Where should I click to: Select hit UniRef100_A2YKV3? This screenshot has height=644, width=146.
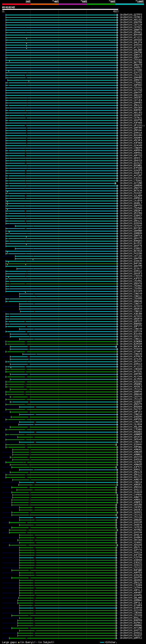click(x=131, y=306)
